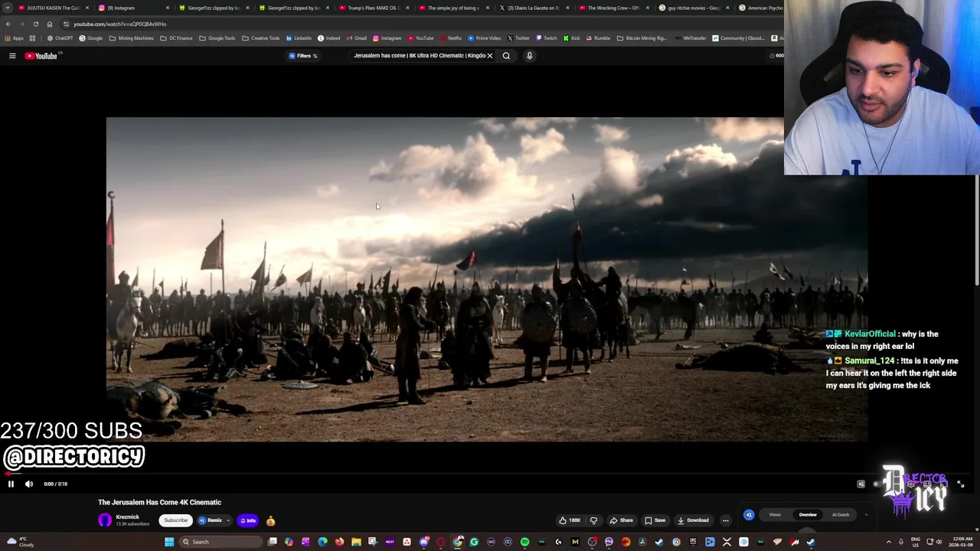The width and height of the screenshot is (980, 551).
Task: Open more actions three-dot menu
Action: (726, 520)
